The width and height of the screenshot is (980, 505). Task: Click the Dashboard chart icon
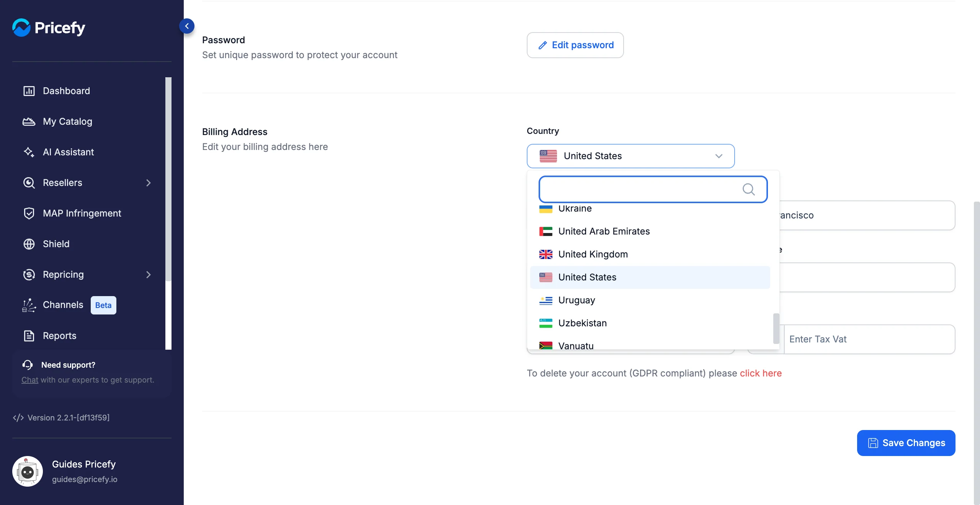click(29, 91)
